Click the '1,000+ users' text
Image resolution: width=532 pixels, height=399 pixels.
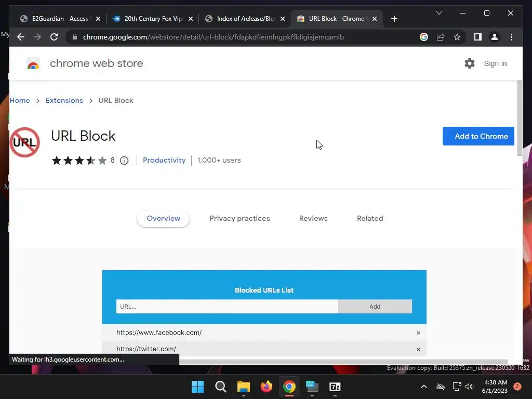coord(219,160)
